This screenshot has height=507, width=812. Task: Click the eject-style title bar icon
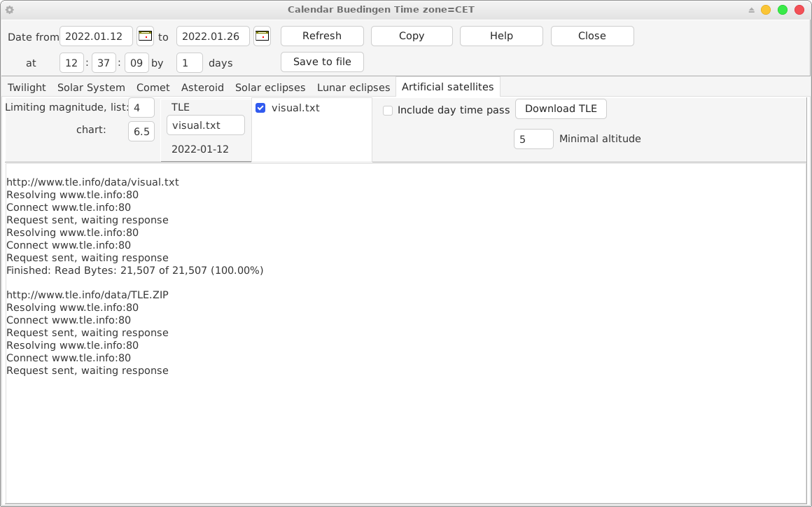(x=751, y=10)
